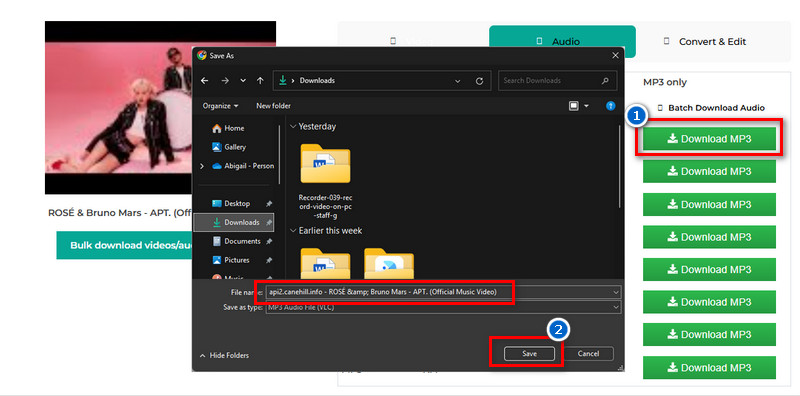Collapse the Yesterday group
The width and height of the screenshot is (800, 396).
[x=293, y=127]
